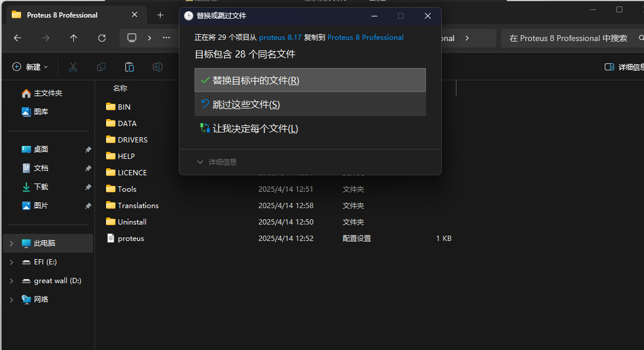The width and height of the screenshot is (644, 350).
Task: Click the search box for Proteus 8 Professional
Action: (x=573, y=38)
